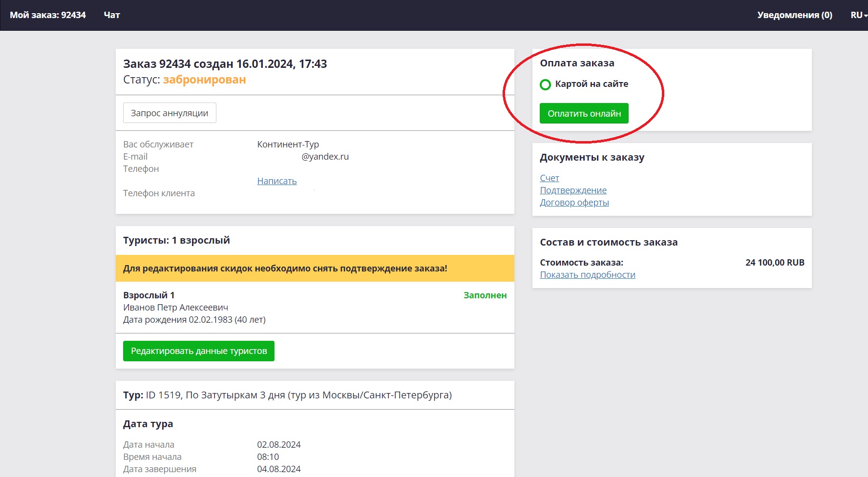The image size is (868, 477).
Task: Click the 'Документы к заказу' heading
Action: click(592, 157)
